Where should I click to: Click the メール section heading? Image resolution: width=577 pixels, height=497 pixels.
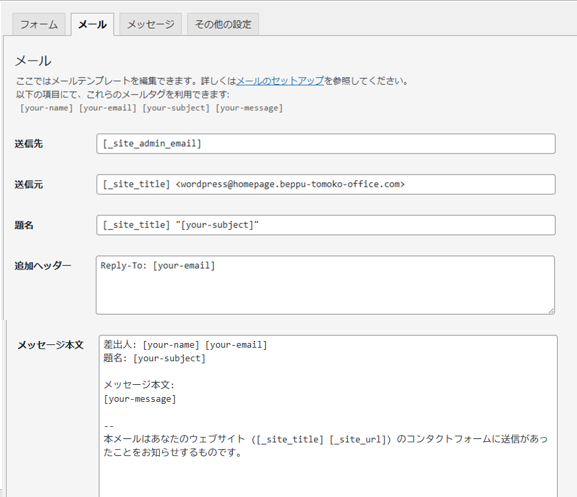click(x=33, y=61)
